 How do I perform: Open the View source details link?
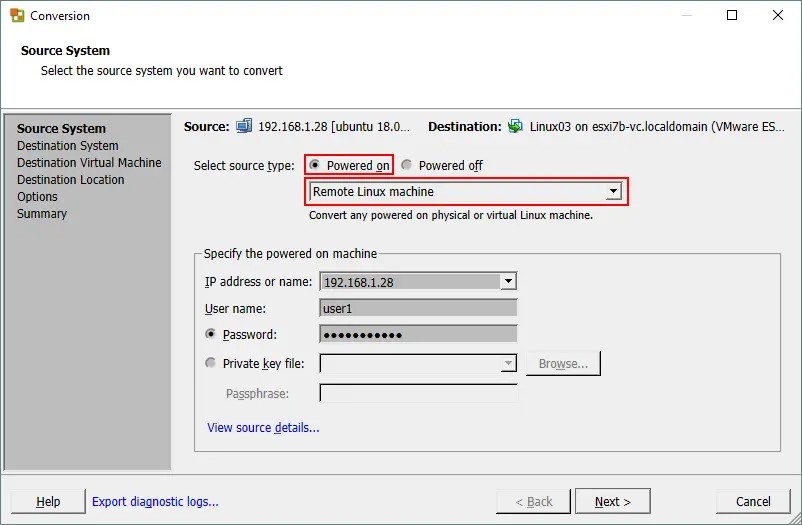(x=263, y=428)
